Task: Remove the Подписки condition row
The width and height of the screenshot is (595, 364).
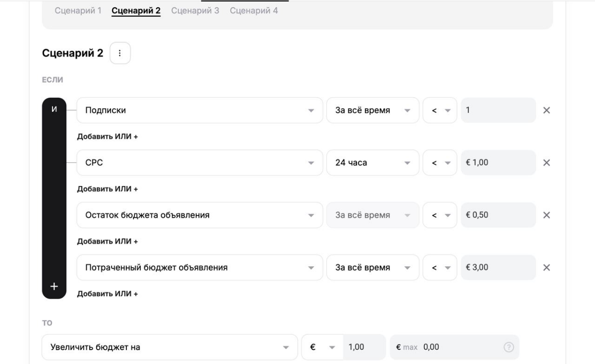Action: (x=546, y=111)
